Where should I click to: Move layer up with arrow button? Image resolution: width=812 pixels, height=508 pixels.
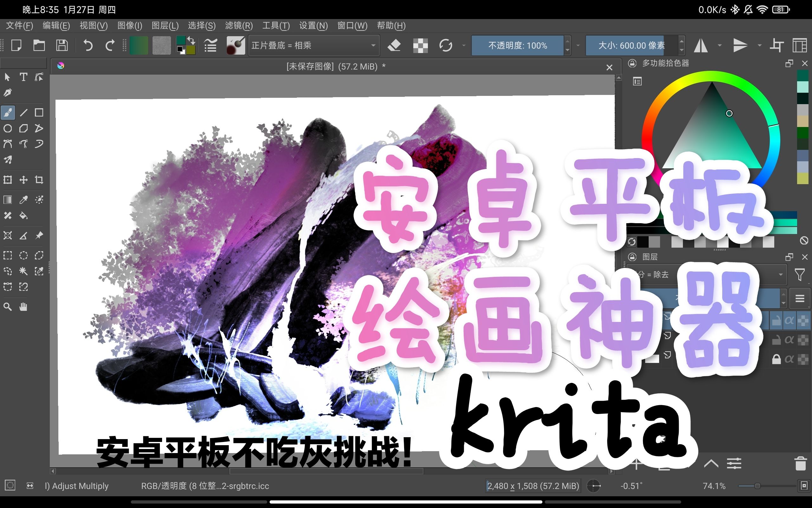click(711, 464)
